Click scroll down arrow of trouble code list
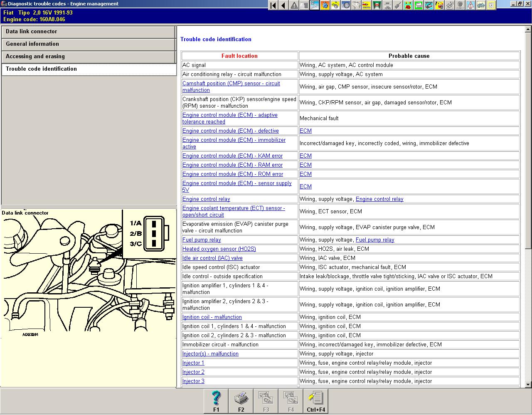 click(528, 384)
